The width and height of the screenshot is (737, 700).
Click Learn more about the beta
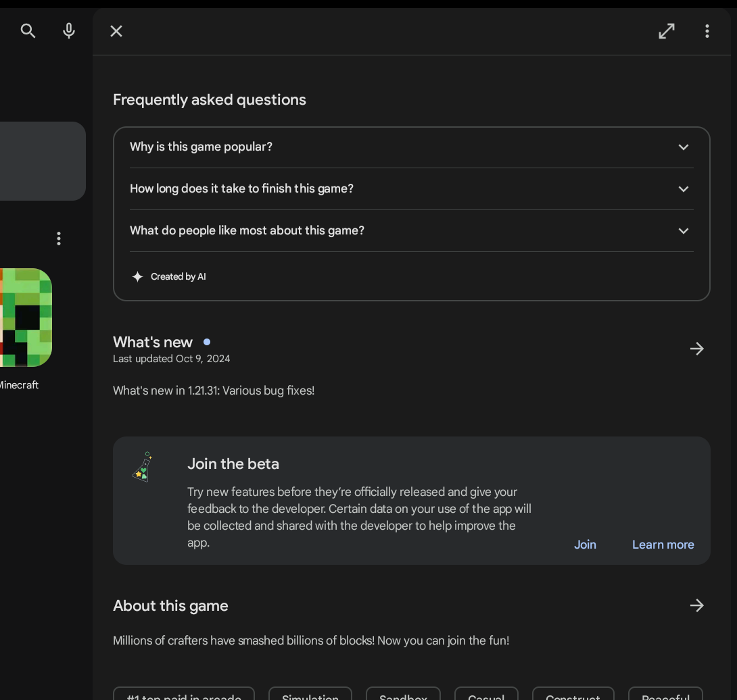pyautogui.click(x=663, y=545)
